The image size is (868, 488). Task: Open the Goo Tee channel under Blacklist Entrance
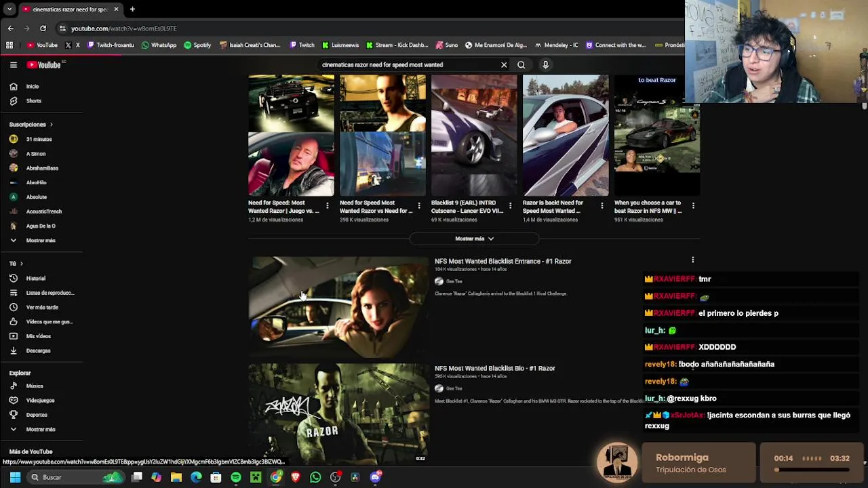(454, 281)
